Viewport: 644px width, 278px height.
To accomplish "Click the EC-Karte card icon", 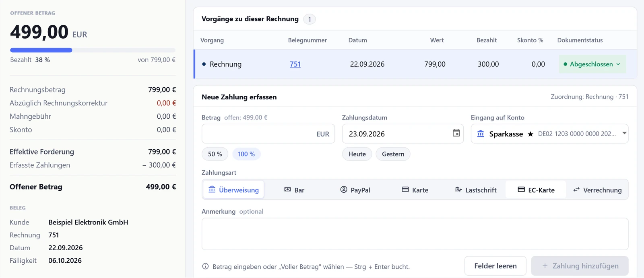I will tap(521, 189).
